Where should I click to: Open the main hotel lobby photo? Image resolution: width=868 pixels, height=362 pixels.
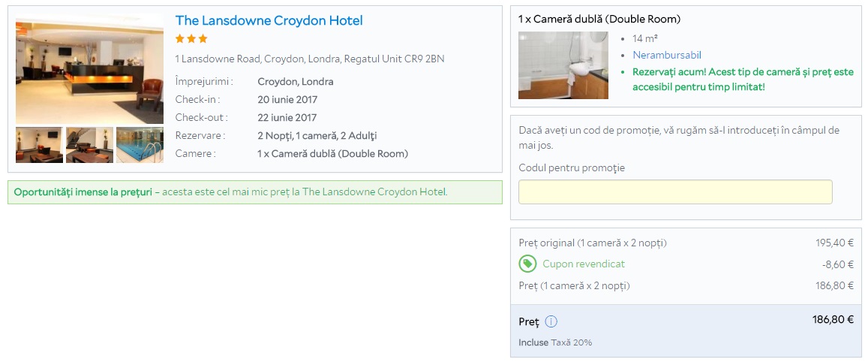[89, 69]
